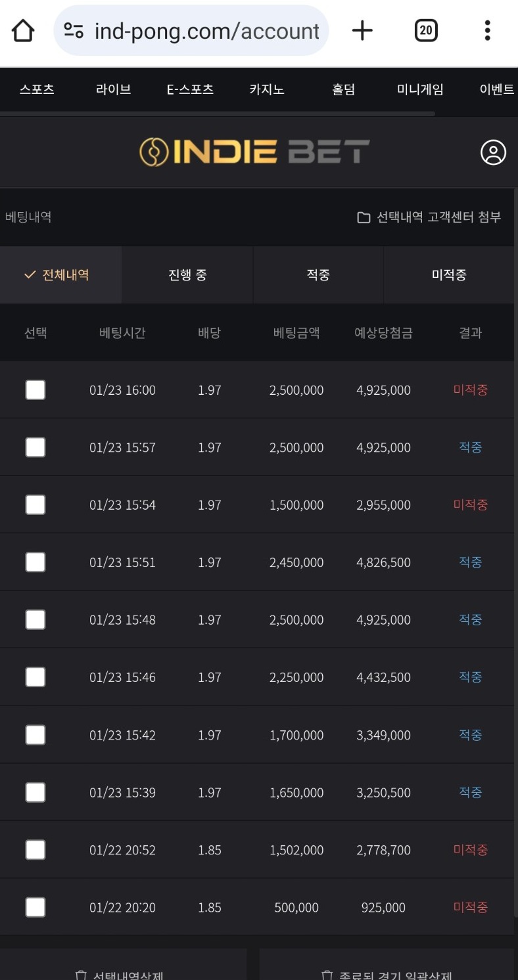Viewport: 518px width, 980px height.
Task: Switch to the 진행 중 tab
Action: (187, 275)
